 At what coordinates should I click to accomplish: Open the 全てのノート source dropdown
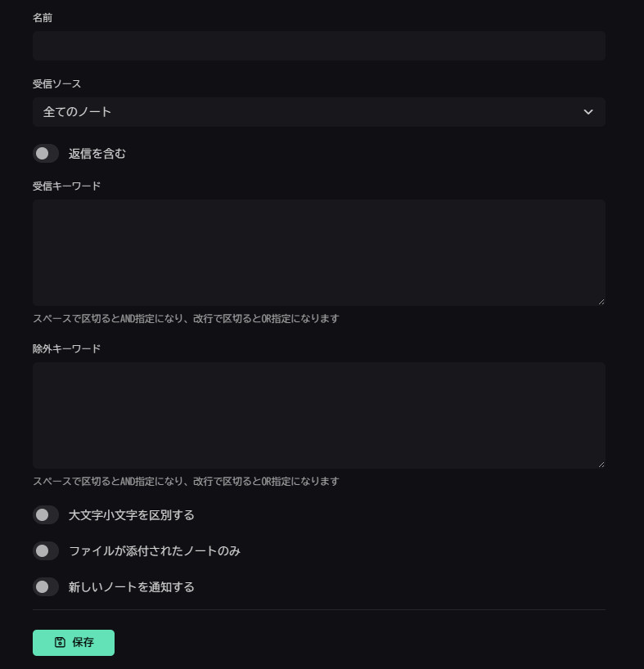318,112
